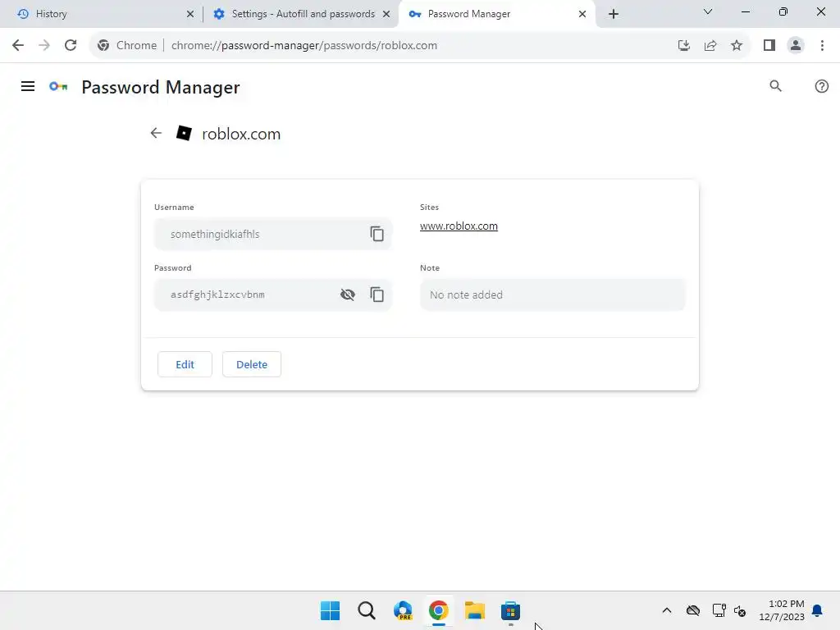
Task: Show hidden system tray icons
Action: (x=666, y=610)
